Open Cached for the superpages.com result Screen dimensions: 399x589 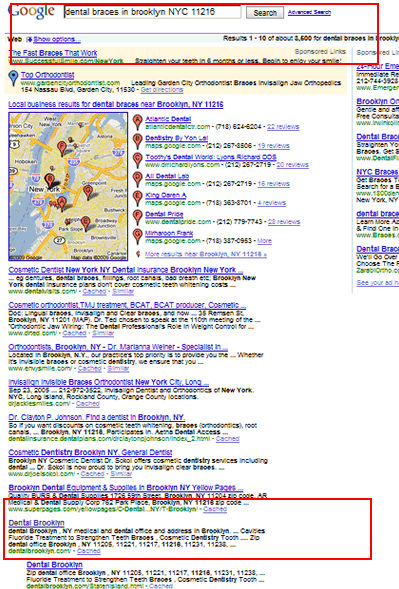[x=215, y=509]
